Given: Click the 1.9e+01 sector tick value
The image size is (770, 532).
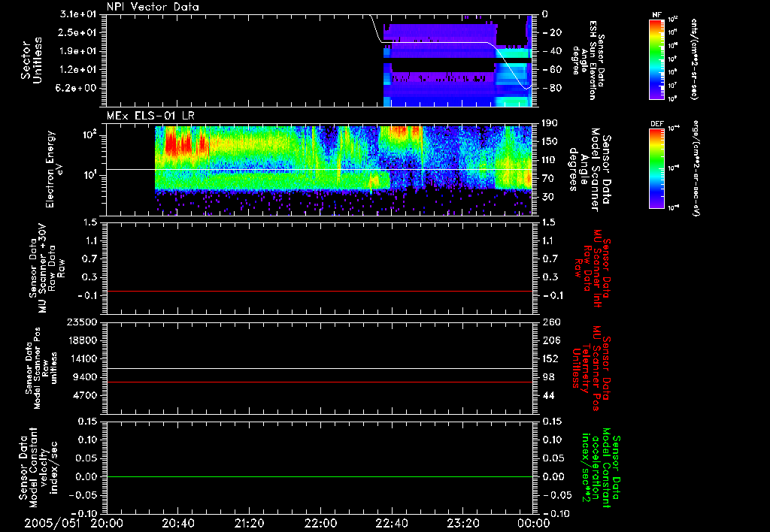Looking at the screenshot, I should pyautogui.click(x=77, y=51).
